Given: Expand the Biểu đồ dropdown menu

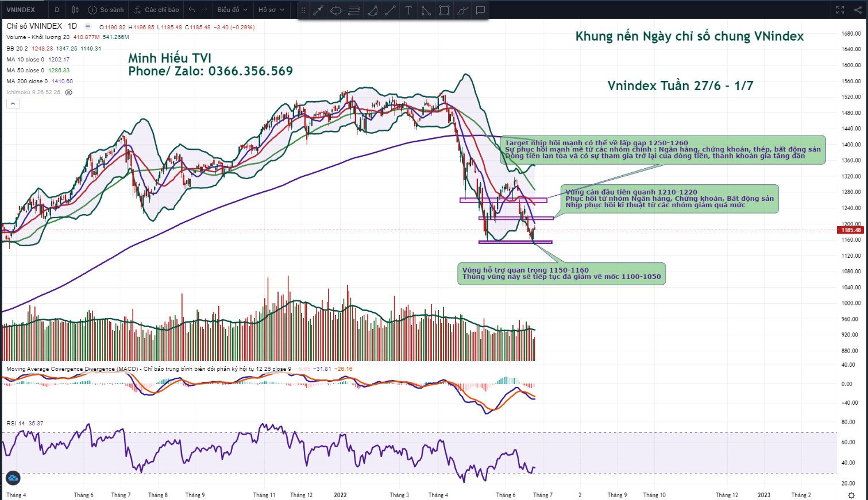Looking at the screenshot, I should pos(232,10).
